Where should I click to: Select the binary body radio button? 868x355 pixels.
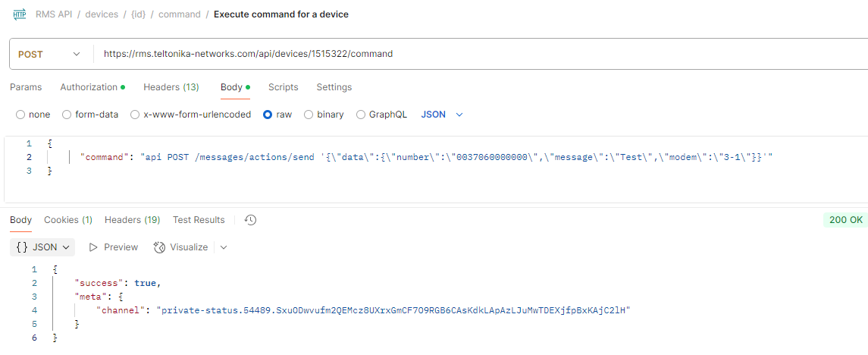pos(309,115)
